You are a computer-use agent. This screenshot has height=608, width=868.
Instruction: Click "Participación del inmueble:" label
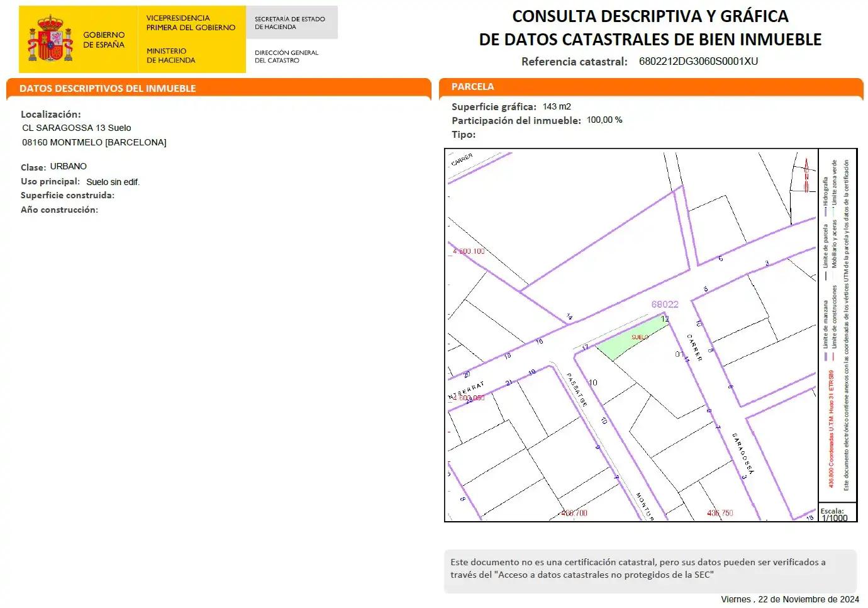[516, 120]
